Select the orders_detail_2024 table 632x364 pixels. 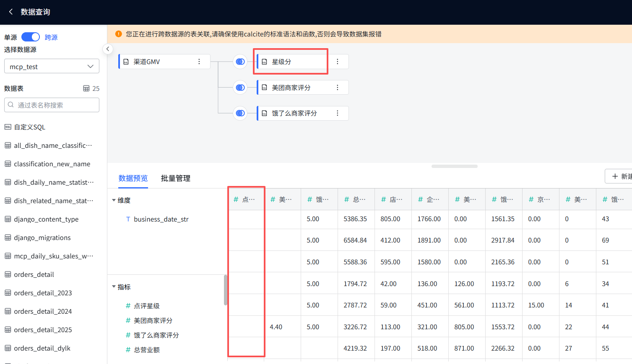43,311
